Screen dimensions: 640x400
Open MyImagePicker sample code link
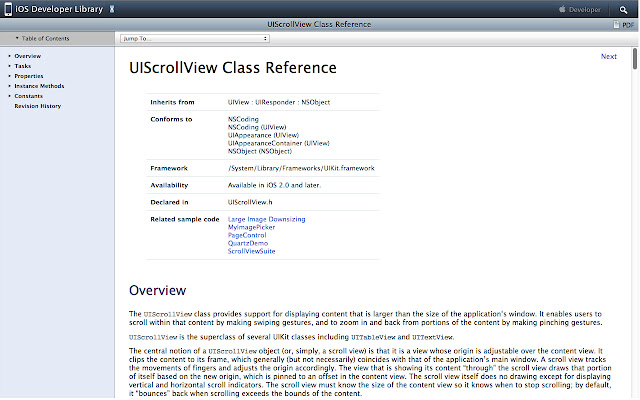(x=251, y=227)
